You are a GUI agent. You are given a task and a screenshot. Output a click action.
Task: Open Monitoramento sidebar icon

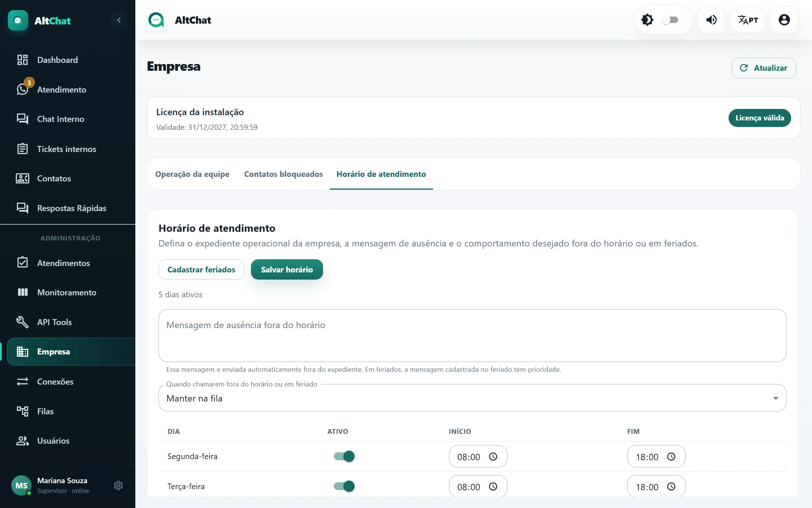click(x=23, y=292)
